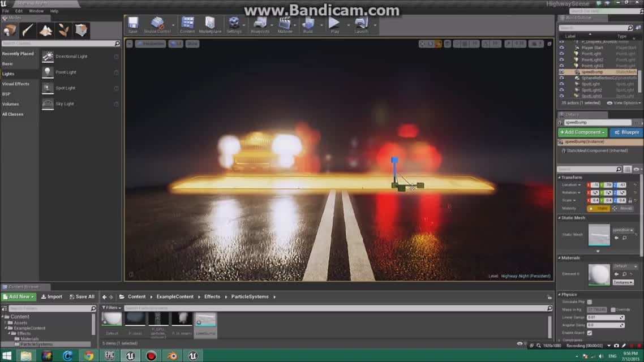
Task: Lock scale ratio padlock icon
Action: (630, 200)
